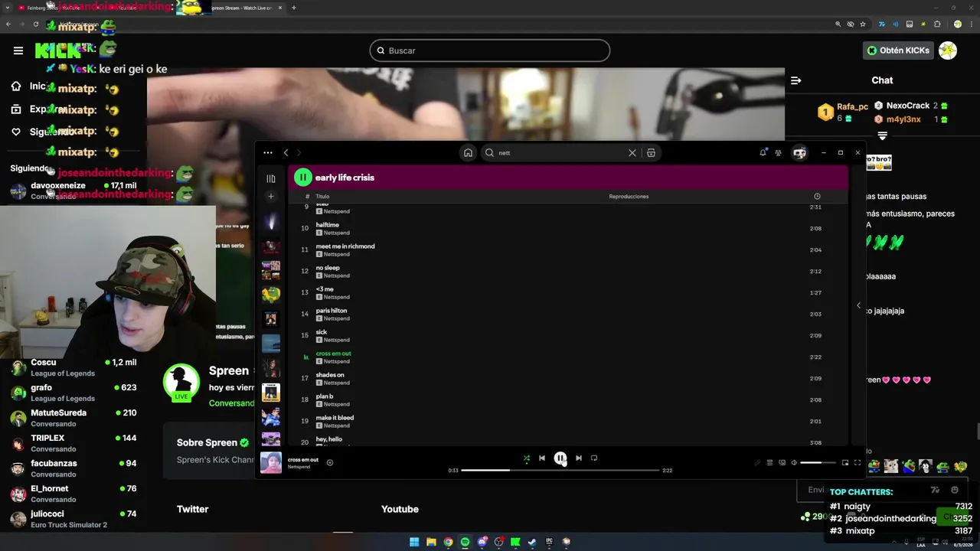Open Twitter link under Sobre Spreen

(x=192, y=509)
